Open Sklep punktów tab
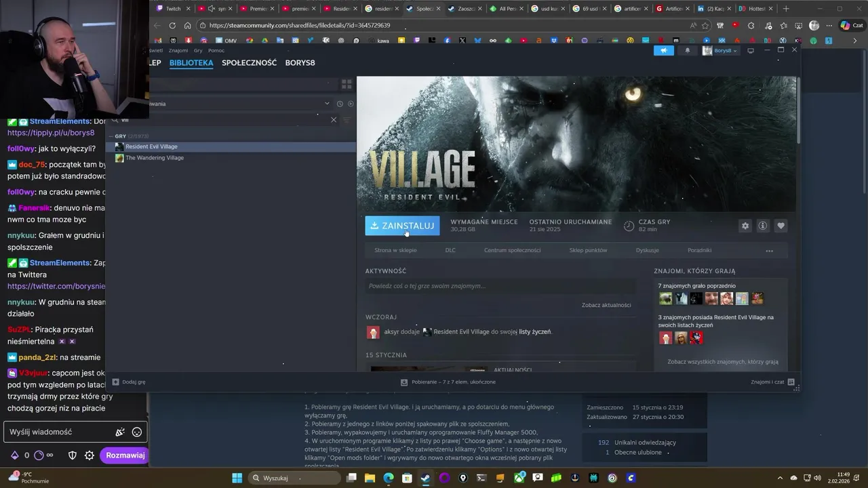This screenshot has width=868, height=488. coord(588,250)
